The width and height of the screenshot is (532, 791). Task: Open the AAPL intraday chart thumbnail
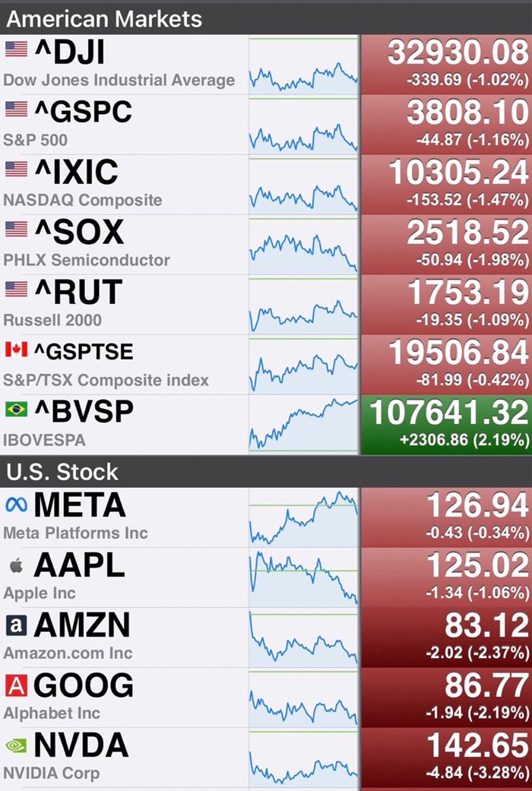(x=303, y=577)
